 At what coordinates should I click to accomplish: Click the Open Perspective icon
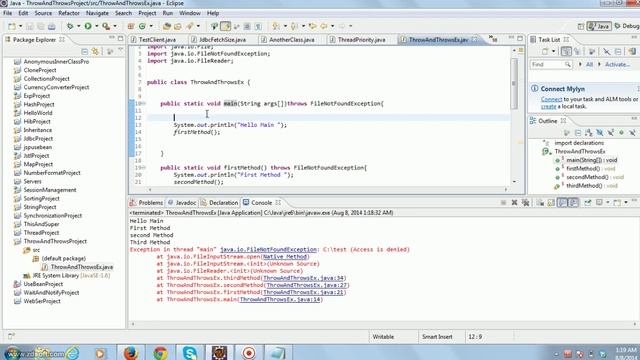[581, 26]
